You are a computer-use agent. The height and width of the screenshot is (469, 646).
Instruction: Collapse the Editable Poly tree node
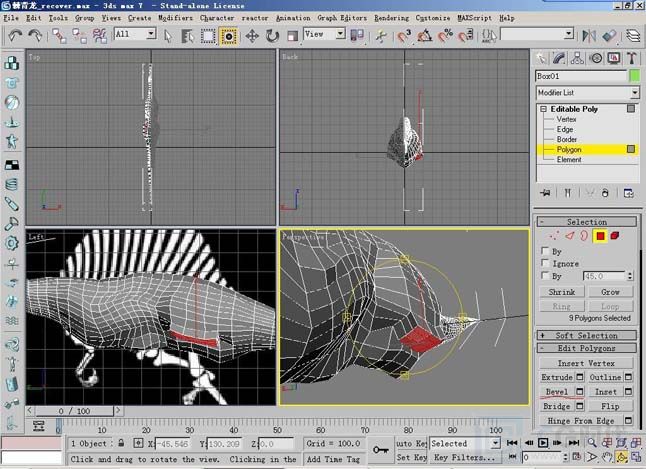(x=543, y=109)
